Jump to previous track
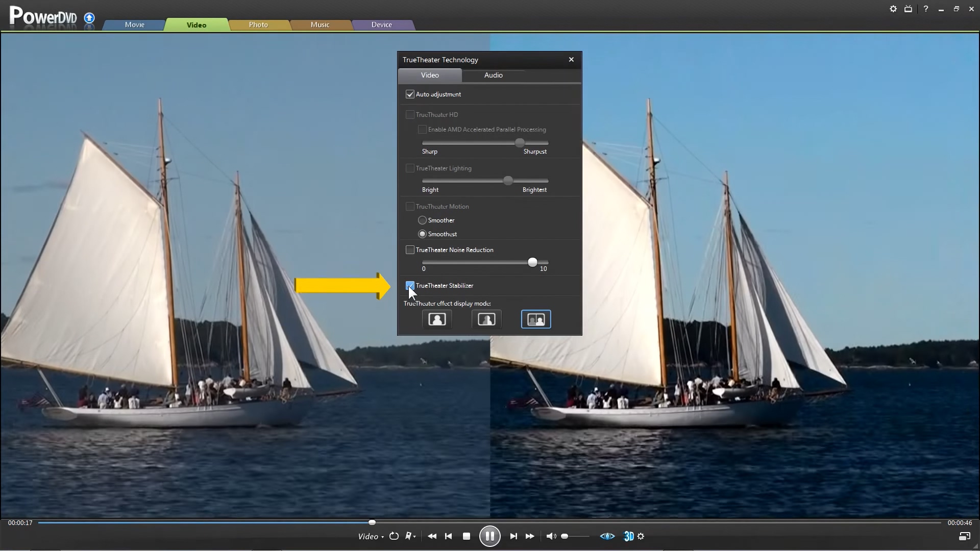Viewport: 980px width, 551px height. pyautogui.click(x=449, y=536)
